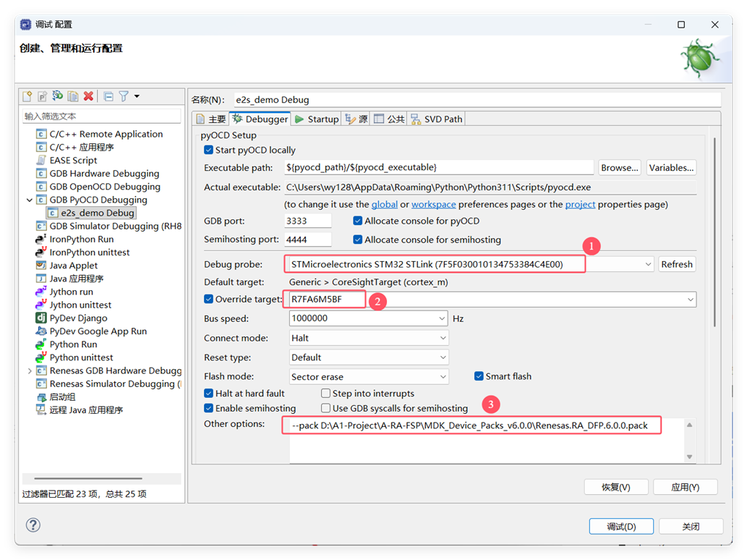Select the Python Run entry
747x560 pixels.
(x=73, y=344)
